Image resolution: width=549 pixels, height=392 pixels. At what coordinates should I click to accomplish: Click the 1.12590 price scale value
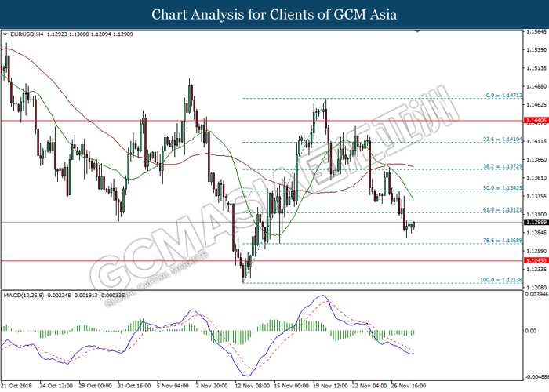536,251
